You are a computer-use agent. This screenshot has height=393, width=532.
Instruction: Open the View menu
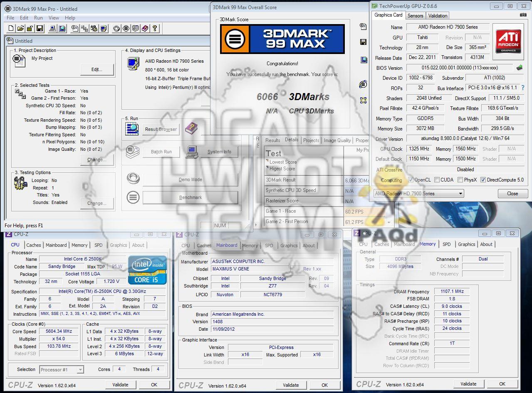pos(54,18)
